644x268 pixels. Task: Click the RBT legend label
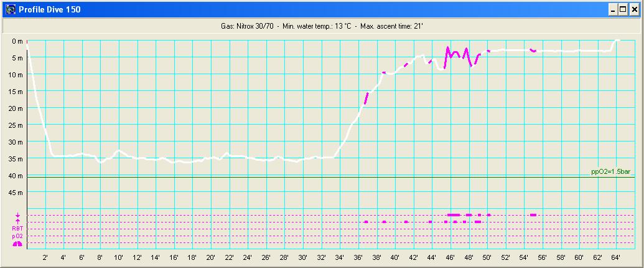coord(17,229)
